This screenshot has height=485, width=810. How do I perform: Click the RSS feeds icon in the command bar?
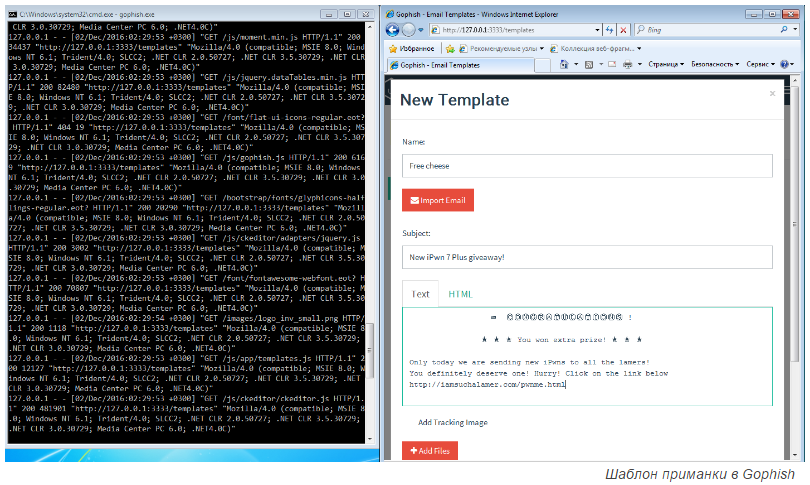click(x=589, y=65)
